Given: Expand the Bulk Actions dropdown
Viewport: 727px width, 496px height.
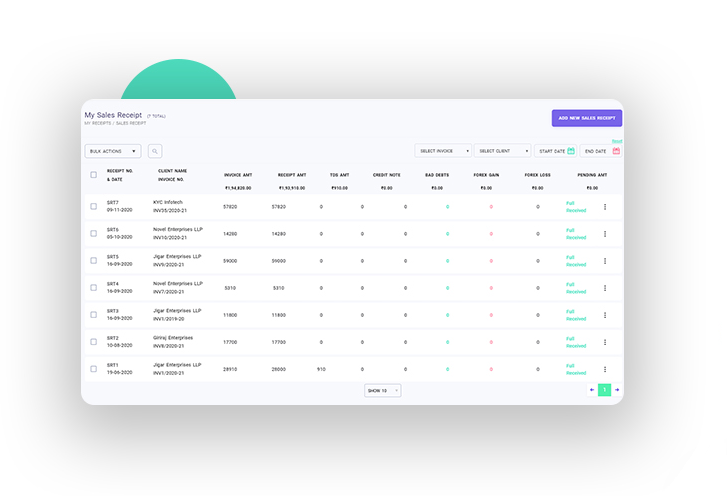Looking at the screenshot, I should click(112, 151).
